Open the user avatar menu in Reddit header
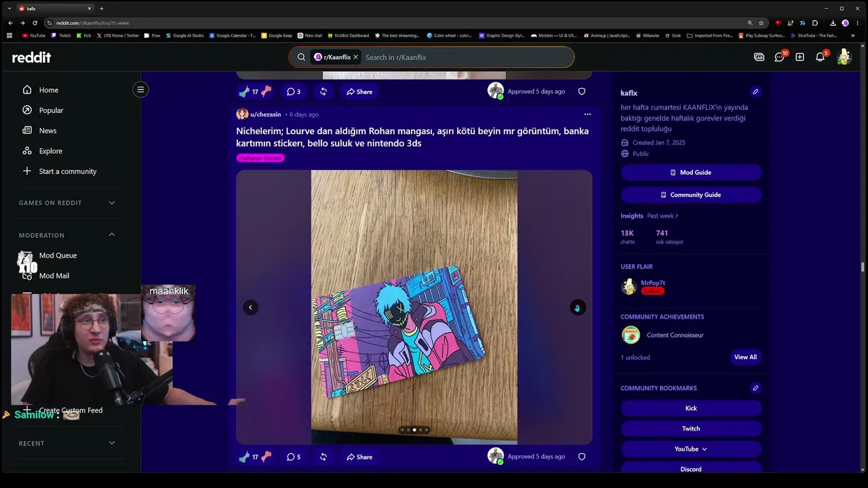Screen dimensions: 868x488 coord(844,57)
